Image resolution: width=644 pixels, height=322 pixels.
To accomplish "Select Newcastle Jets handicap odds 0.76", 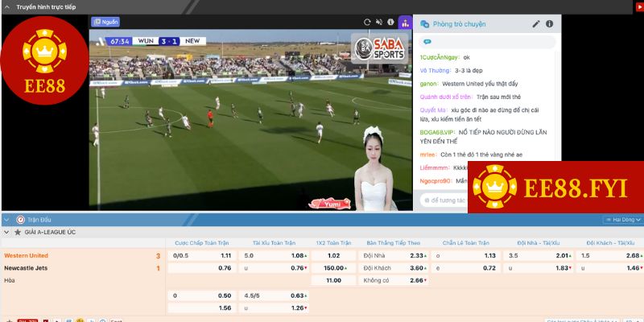I will tap(202, 268).
